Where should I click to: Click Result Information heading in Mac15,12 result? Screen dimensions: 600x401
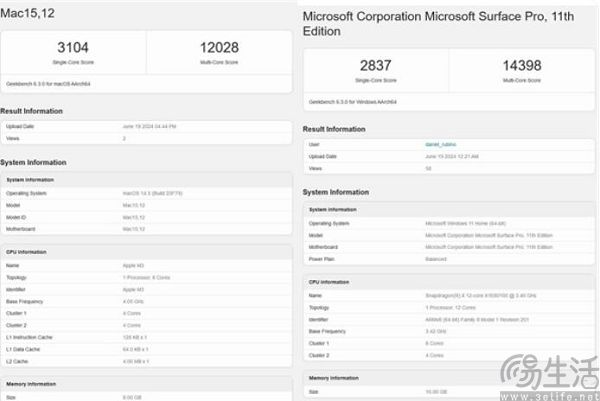pyautogui.click(x=31, y=111)
